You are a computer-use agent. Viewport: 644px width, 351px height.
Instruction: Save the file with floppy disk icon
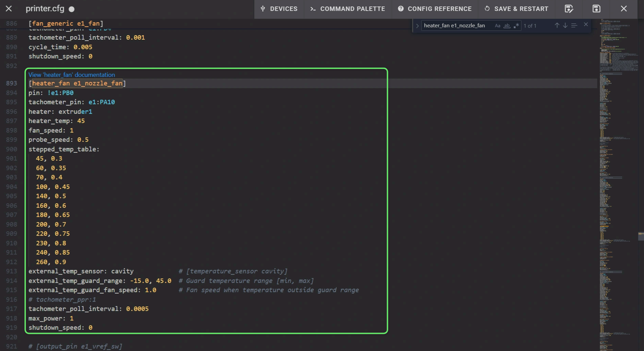pyautogui.click(x=596, y=9)
